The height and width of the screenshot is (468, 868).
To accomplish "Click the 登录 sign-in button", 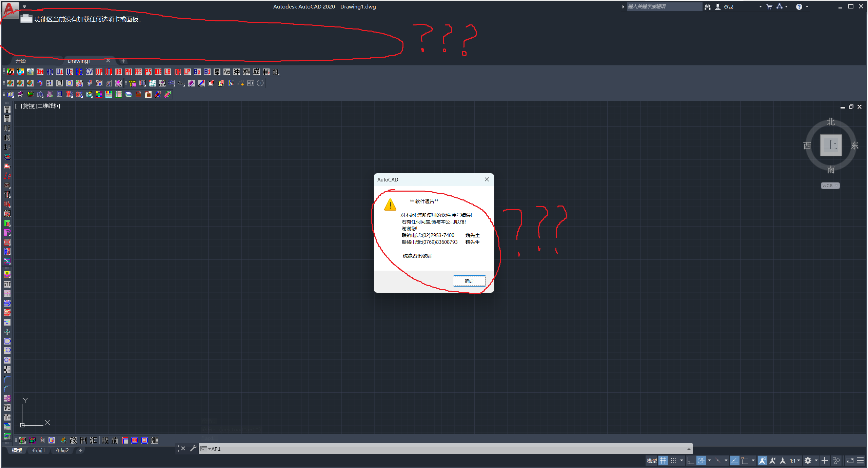I will pos(725,7).
